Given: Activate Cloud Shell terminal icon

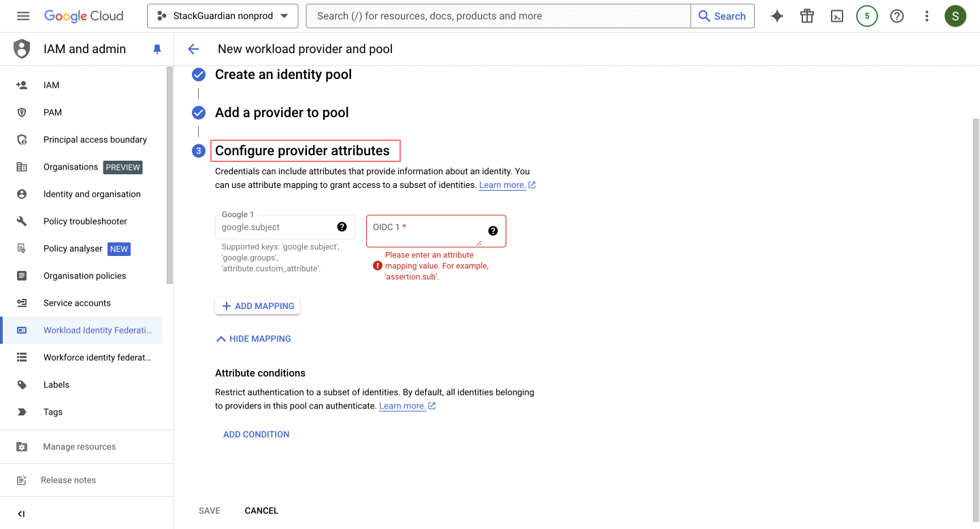Looking at the screenshot, I should pyautogui.click(x=837, y=16).
